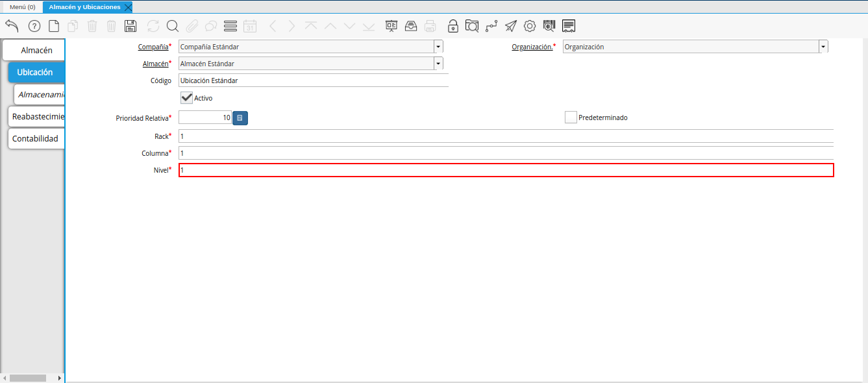The width and height of the screenshot is (868, 383).
Task: Open the Report presentation board icon
Action: click(x=391, y=26)
